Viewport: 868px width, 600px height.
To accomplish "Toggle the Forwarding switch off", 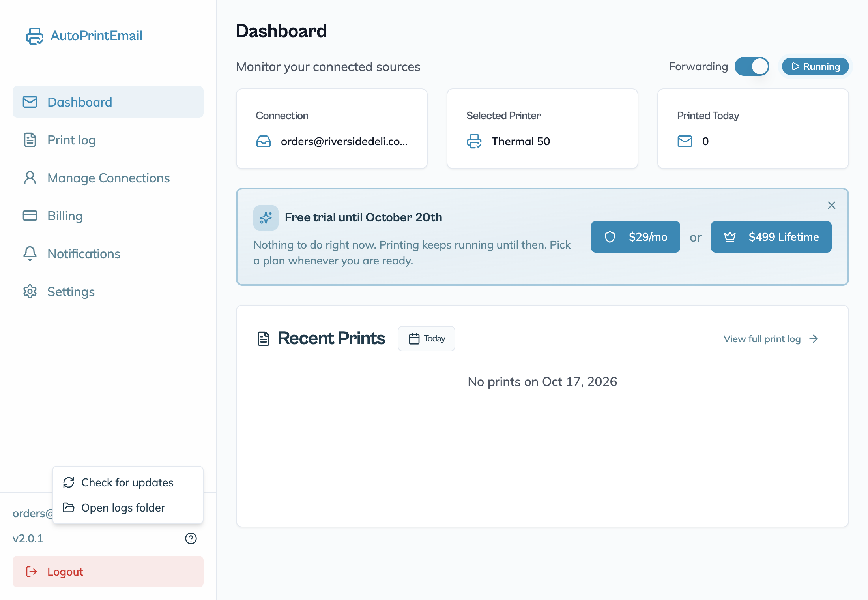I will tap(752, 66).
